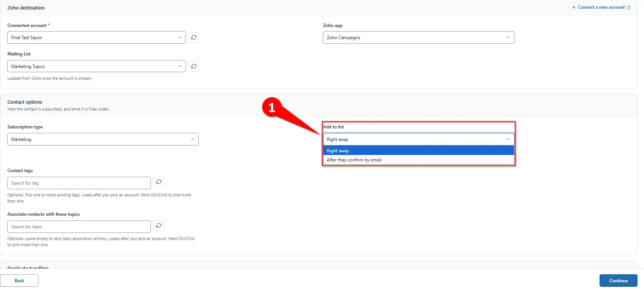Focus the 'Search for topic' field

pos(79,227)
